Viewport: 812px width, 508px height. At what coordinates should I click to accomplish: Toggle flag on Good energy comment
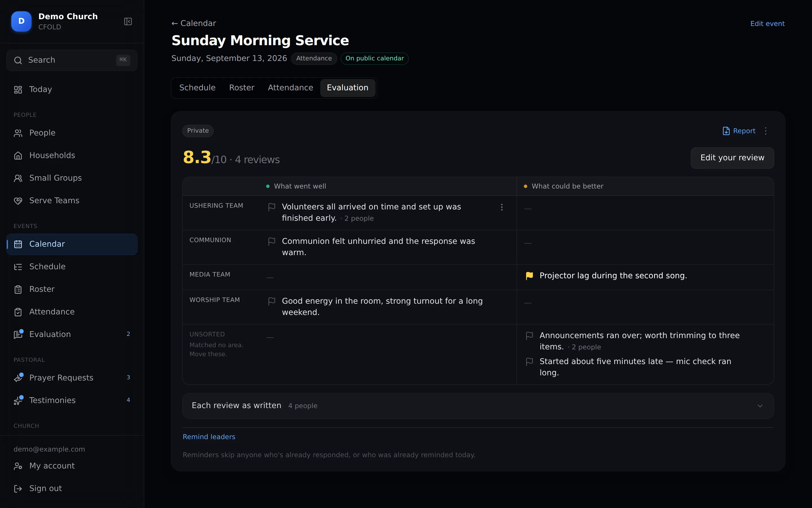point(272,301)
